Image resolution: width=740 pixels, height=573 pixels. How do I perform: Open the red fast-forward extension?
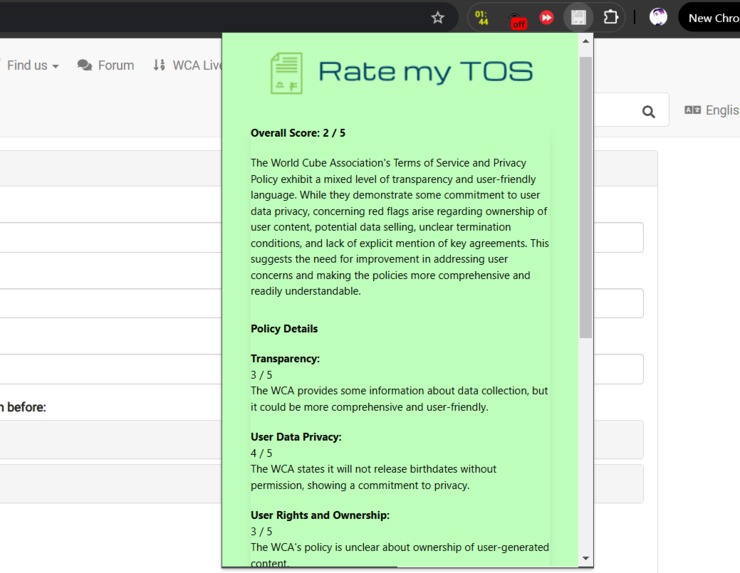pyautogui.click(x=547, y=18)
